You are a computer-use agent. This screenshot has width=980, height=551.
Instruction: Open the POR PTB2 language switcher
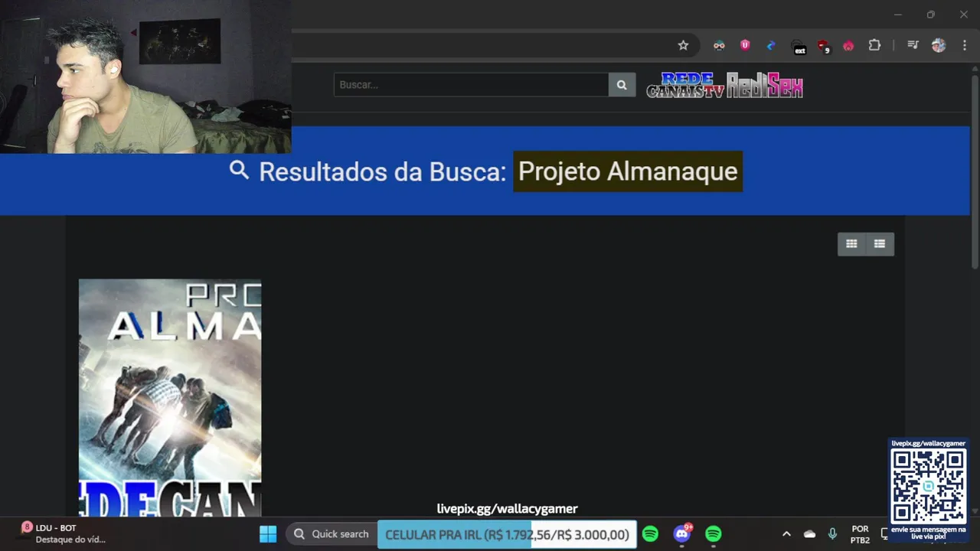(x=860, y=534)
